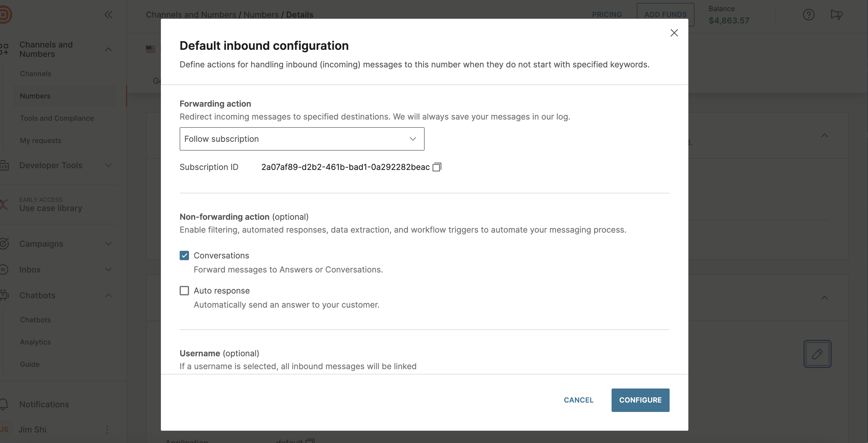Viewport: 868px width, 443px height.
Task: Go to Tools and Compliance
Action: 57,118
